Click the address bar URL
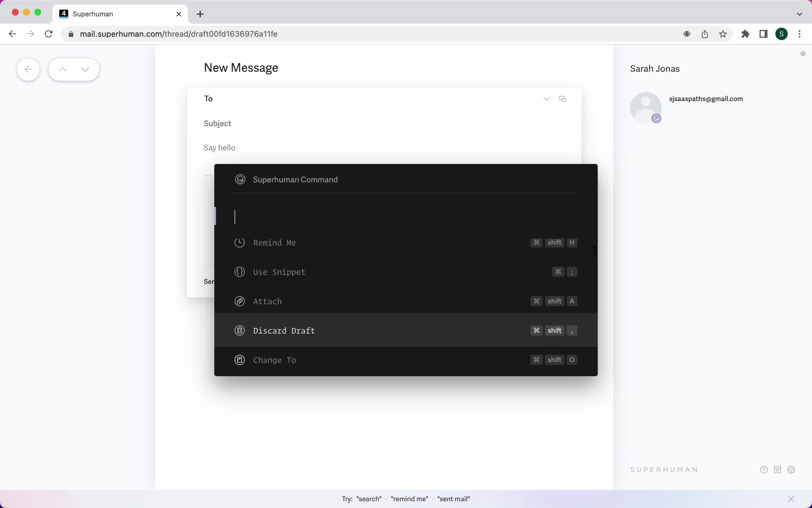The image size is (812, 508). pyautogui.click(x=178, y=34)
